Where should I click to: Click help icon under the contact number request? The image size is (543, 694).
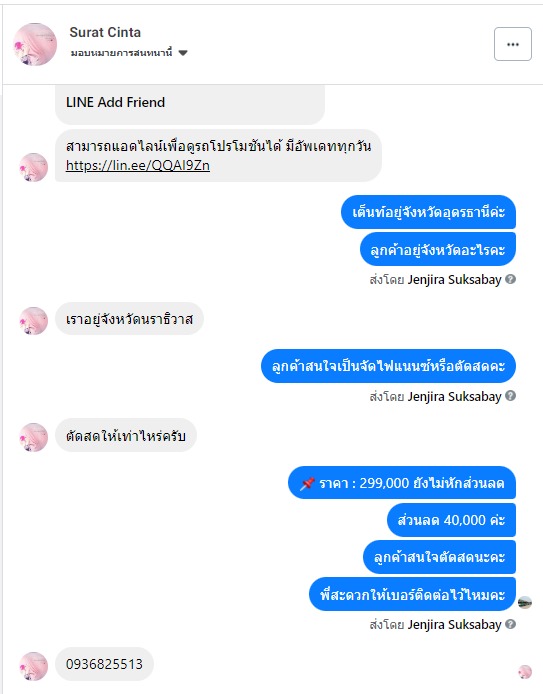[510, 624]
